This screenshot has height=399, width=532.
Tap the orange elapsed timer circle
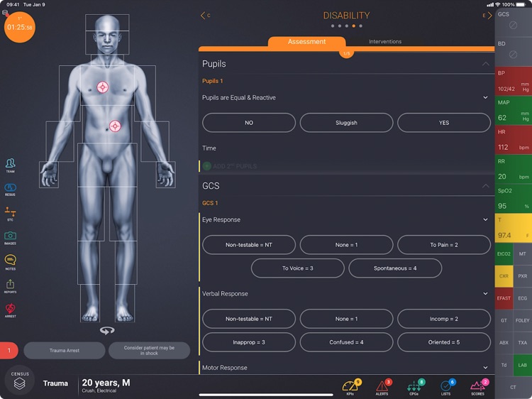tap(20, 27)
